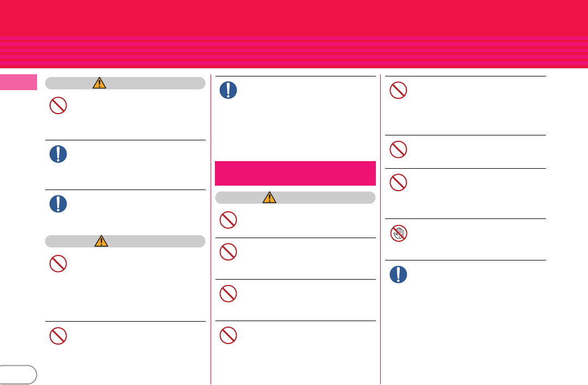Click the first blue exclamation icon in the left column

pyautogui.click(x=58, y=154)
